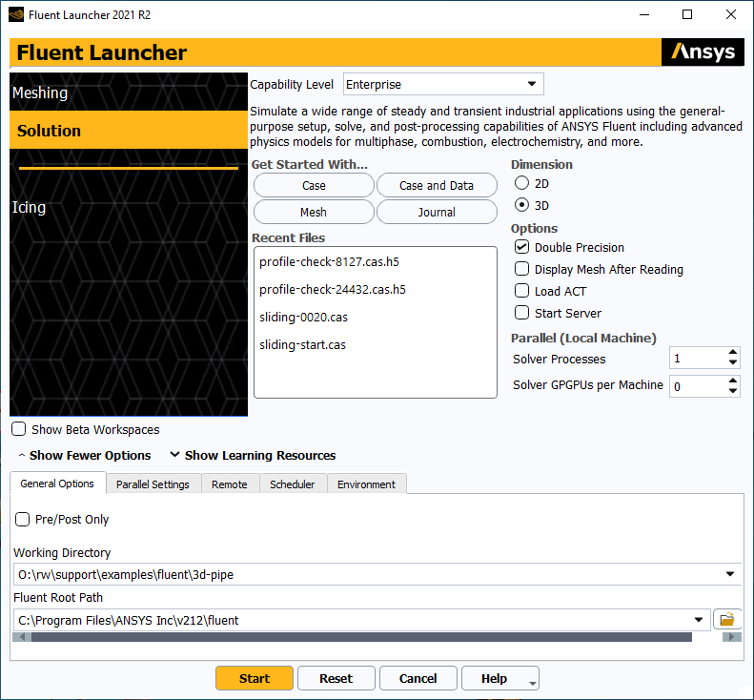Click the folder browse icon for Fluent Root Path
The width and height of the screenshot is (754, 700).
[726, 620]
